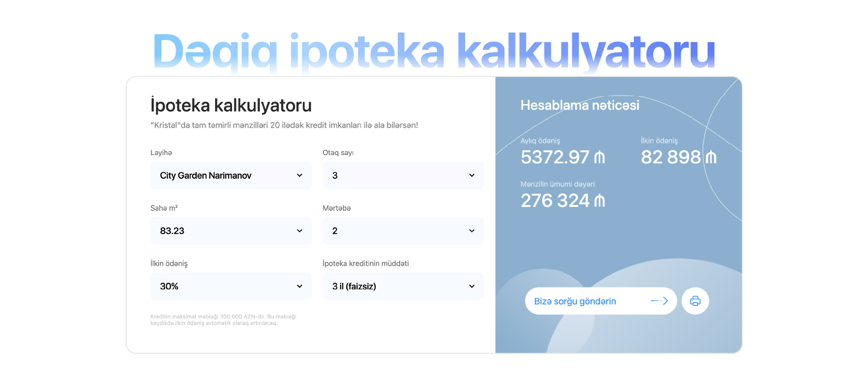Click the İpoteka kalkulyatoru form heading
The width and height of the screenshot is (868, 386).
(231, 105)
